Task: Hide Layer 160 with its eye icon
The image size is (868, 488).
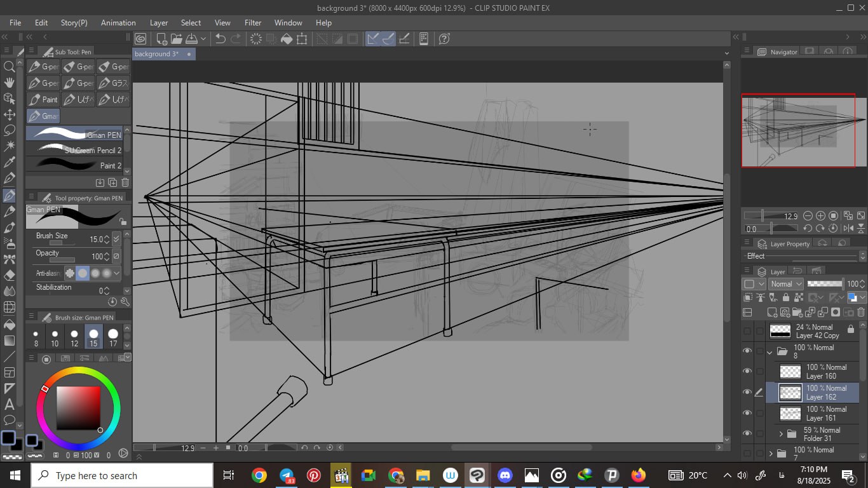Action: tap(747, 371)
